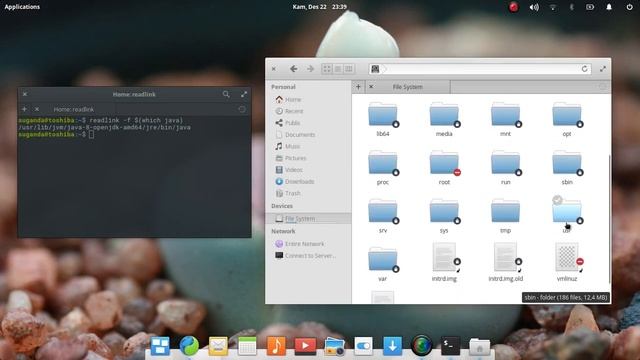Select the srv folder
The image size is (640, 360).
[x=383, y=216]
